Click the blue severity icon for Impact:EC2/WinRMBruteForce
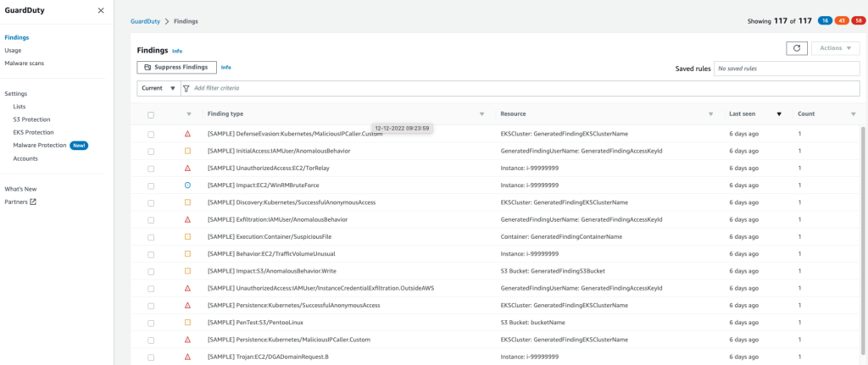Screen dimensions: 868x365 tap(187, 185)
